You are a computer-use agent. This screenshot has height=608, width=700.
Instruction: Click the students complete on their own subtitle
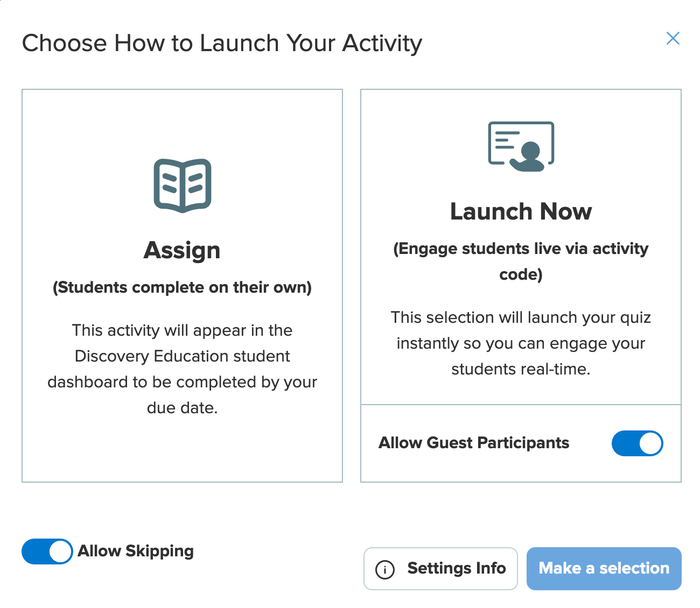(x=183, y=287)
